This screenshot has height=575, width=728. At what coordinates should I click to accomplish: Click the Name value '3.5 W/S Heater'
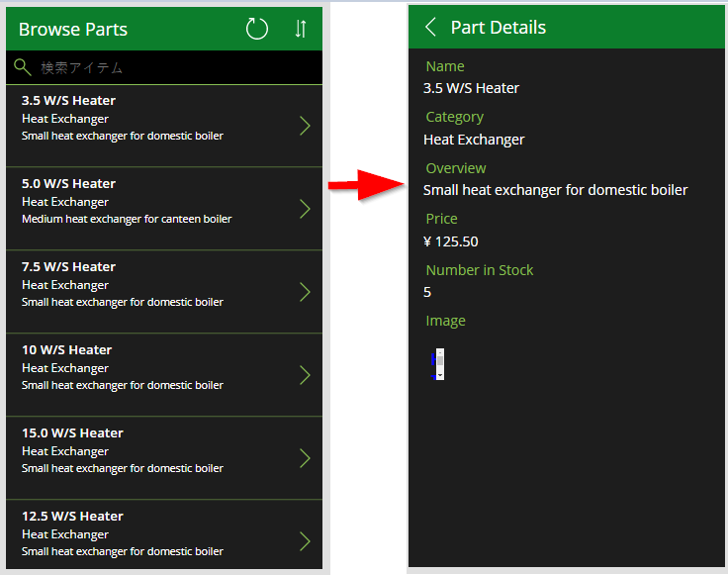(471, 88)
